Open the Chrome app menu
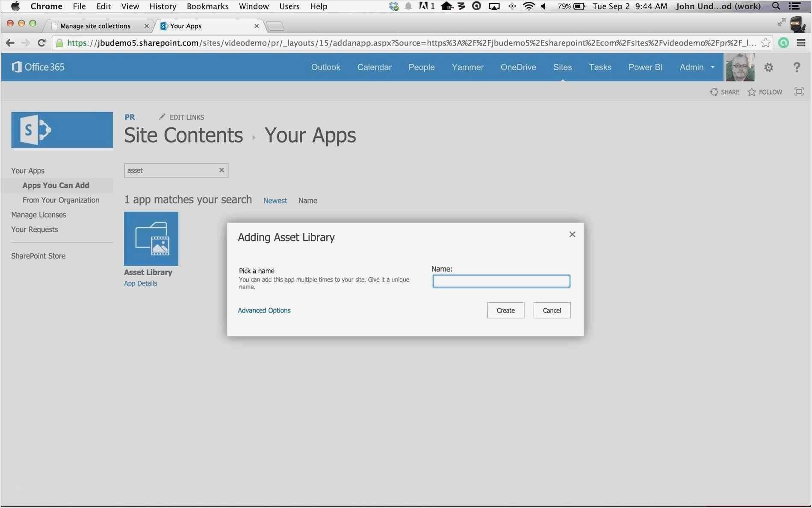 pyautogui.click(x=46, y=6)
